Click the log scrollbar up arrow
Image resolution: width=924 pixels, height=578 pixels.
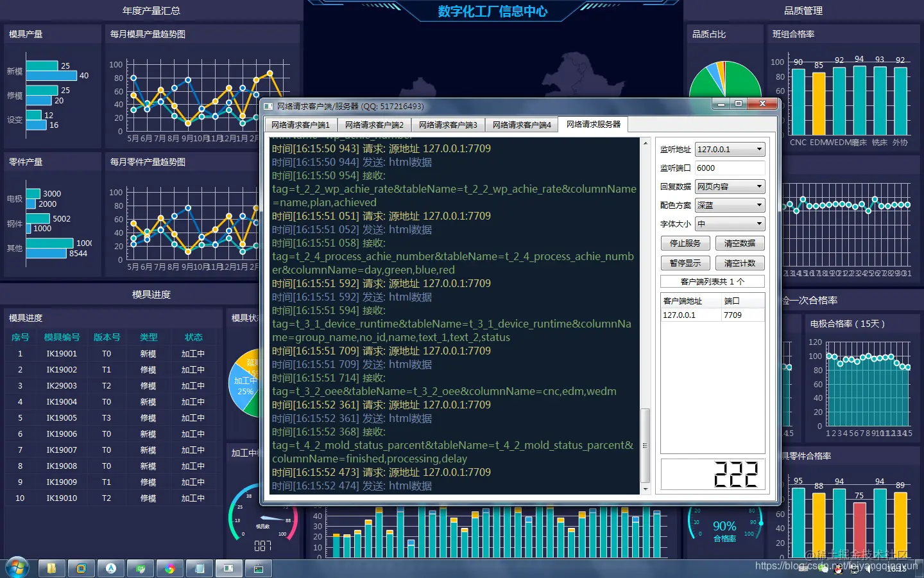pyautogui.click(x=646, y=143)
